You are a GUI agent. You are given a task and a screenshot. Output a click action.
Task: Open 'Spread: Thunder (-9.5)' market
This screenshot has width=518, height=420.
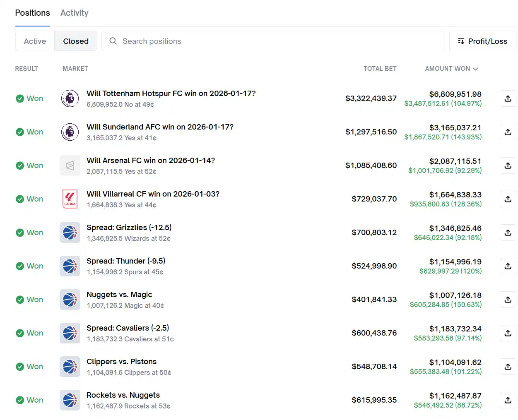[x=126, y=261]
